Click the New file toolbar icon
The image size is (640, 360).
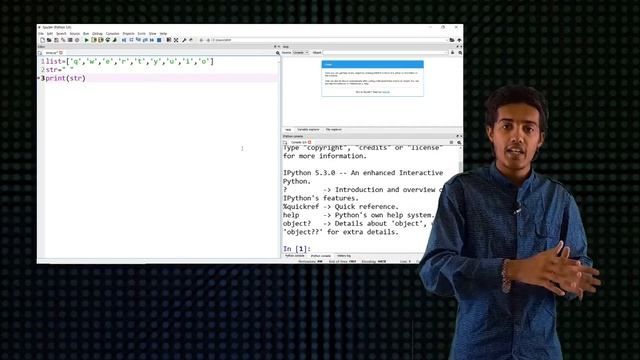coord(42,40)
